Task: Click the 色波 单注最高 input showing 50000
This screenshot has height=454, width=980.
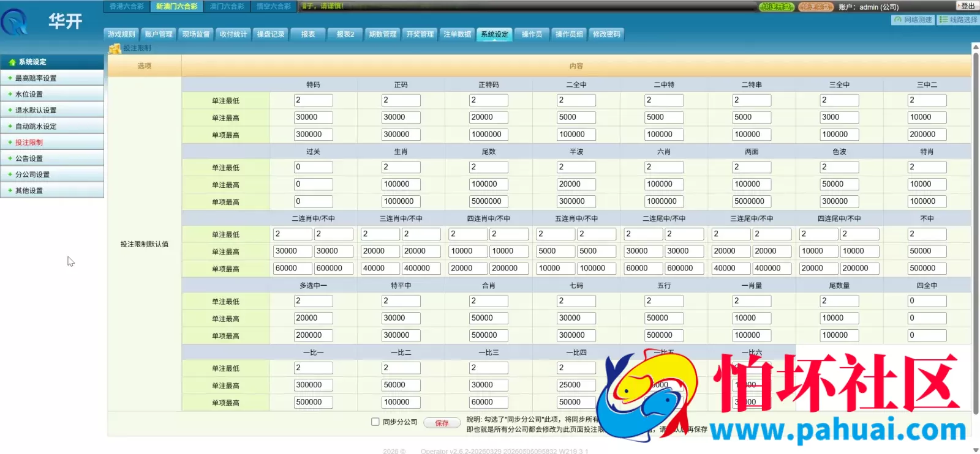Action: 840,184
